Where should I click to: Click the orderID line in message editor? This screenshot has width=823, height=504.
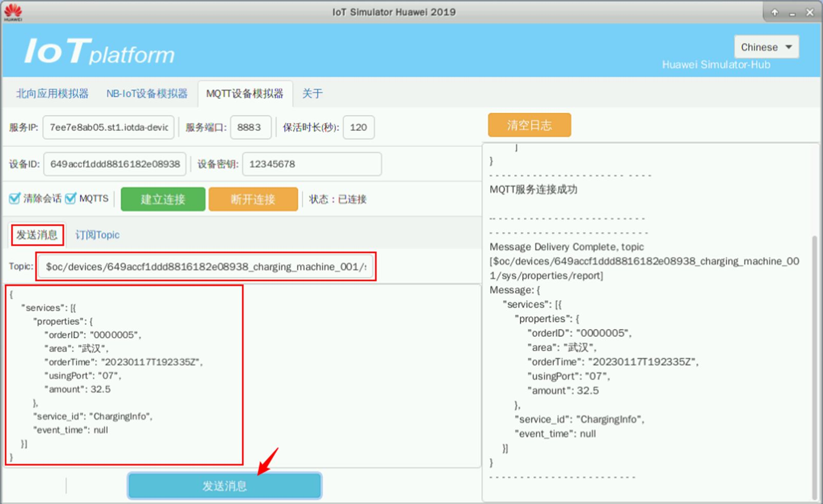click(92, 335)
